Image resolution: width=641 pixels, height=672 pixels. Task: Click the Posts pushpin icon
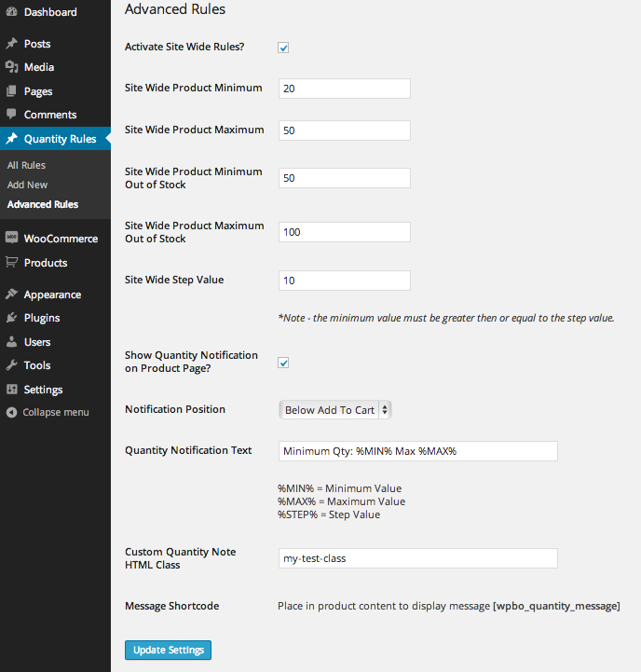click(11, 44)
